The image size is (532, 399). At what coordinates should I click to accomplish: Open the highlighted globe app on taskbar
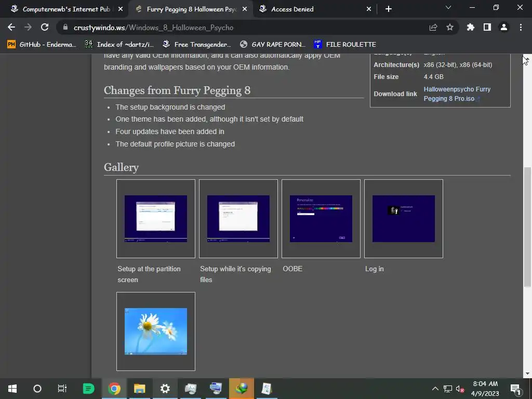(241, 389)
